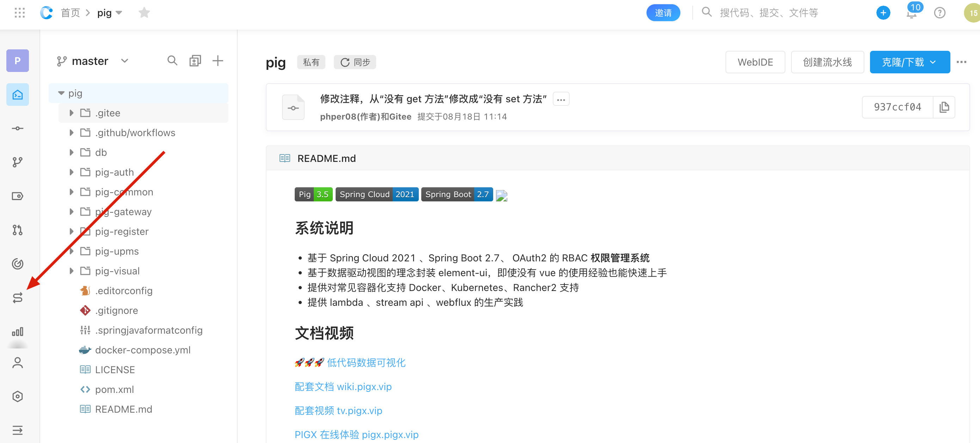Open commit message about get/set 方法
The height and width of the screenshot is (443, 980).
point(433,99)
